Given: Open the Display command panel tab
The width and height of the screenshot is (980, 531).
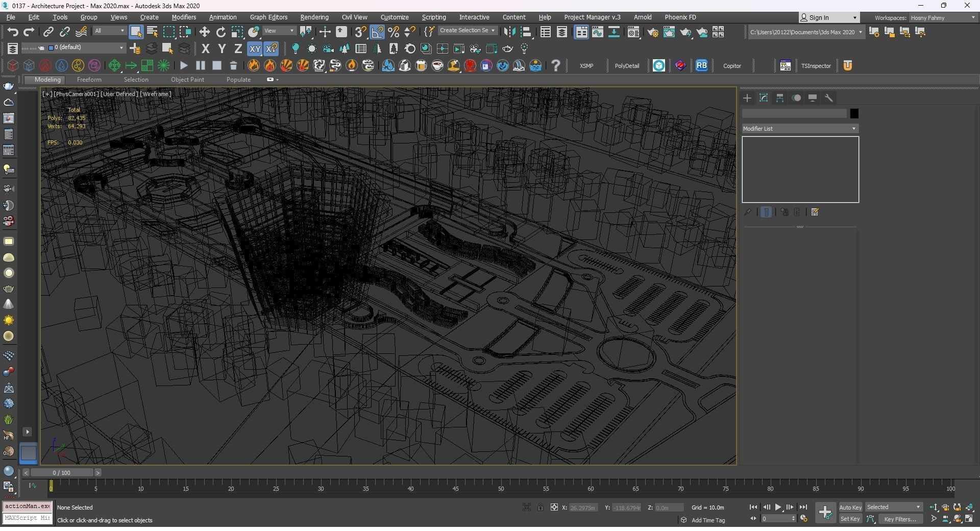Looking at the screenshot, I should click(x=813, y=98).
